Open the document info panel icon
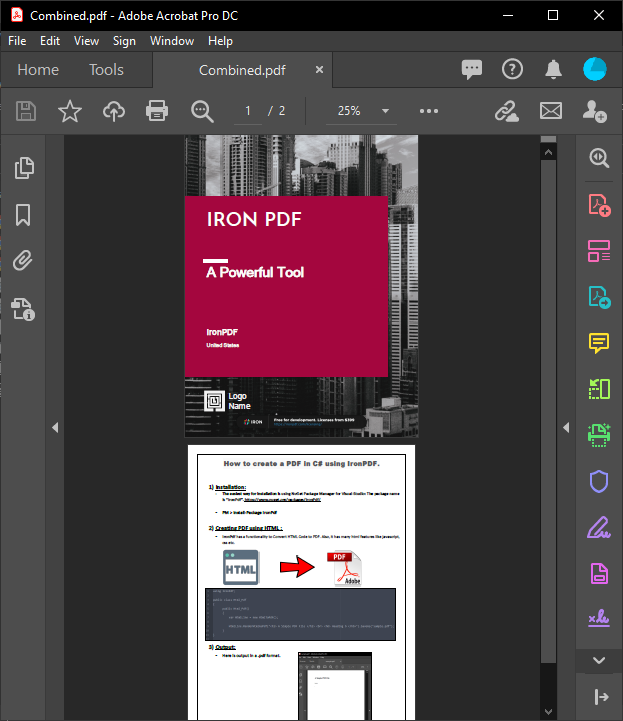623x721 pixels. pyautogui.click(x=23, y=309)
